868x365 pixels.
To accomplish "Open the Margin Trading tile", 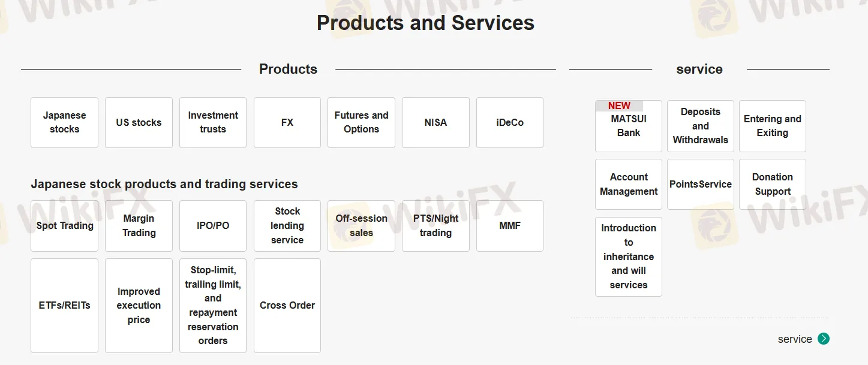I will click(x=139, y=225).
